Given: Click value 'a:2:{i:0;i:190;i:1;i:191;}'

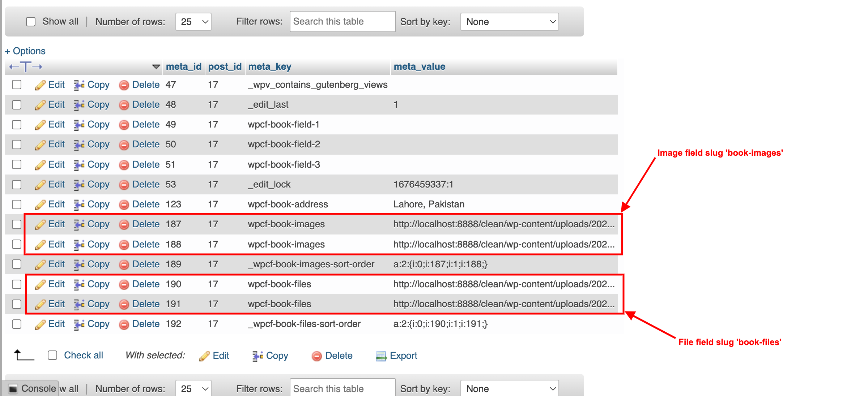Looking at the screenshot, I should pos(440,324).
